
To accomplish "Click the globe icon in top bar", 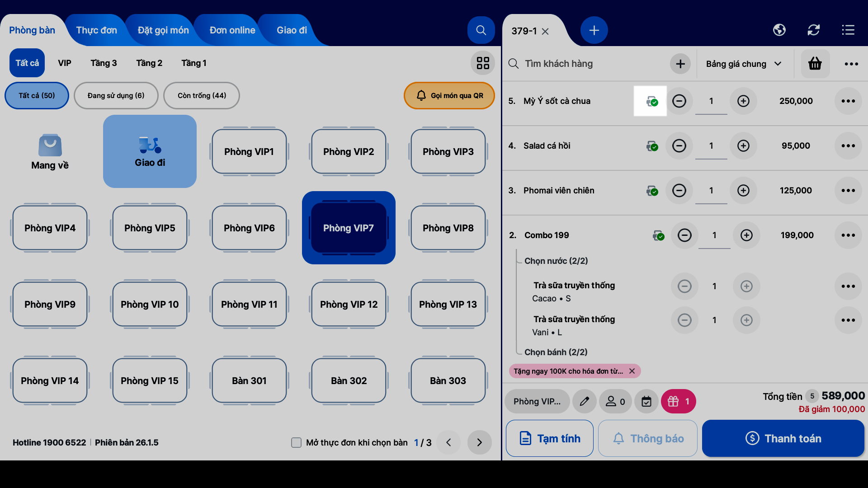I will (x=779, y=30).
